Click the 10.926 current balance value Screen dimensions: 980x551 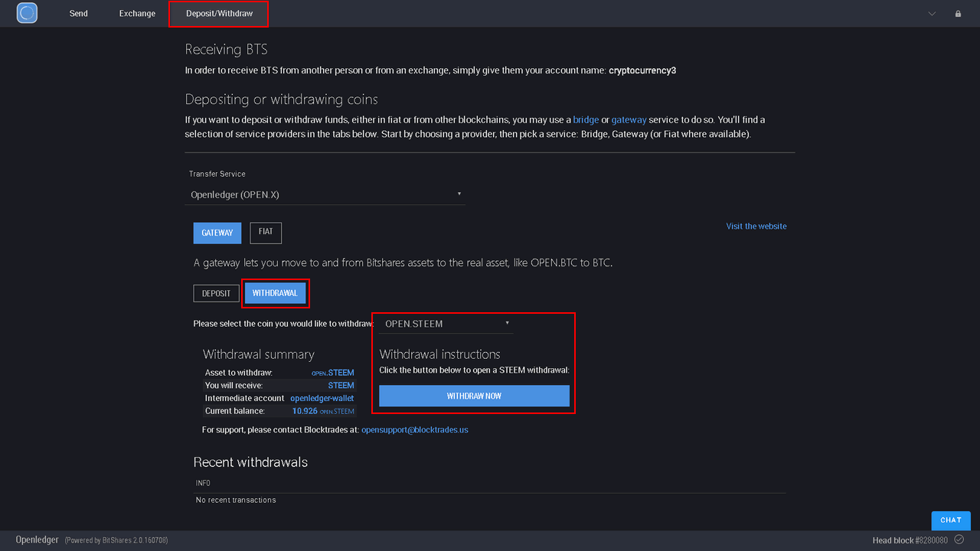point(305,411)
